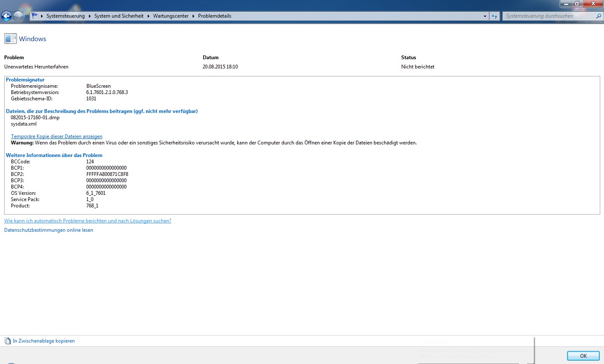Click Weitere Informationen über das Problem heading

pos(54,155)
